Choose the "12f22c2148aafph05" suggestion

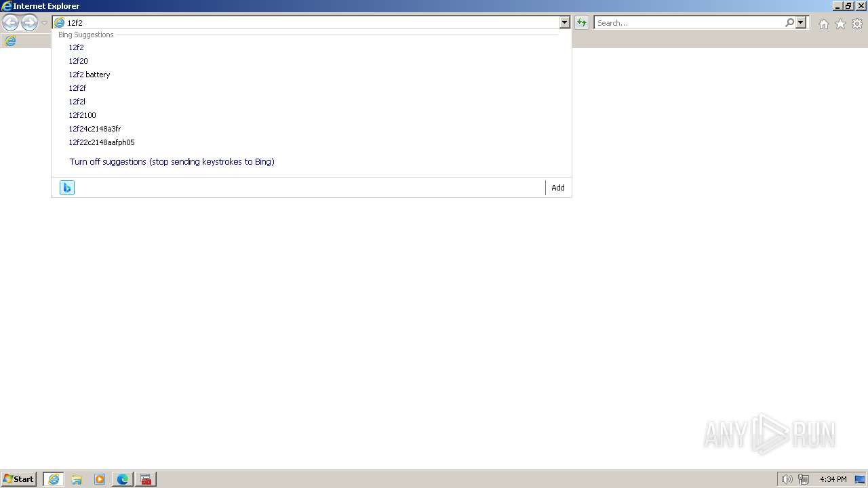[311, 142]
